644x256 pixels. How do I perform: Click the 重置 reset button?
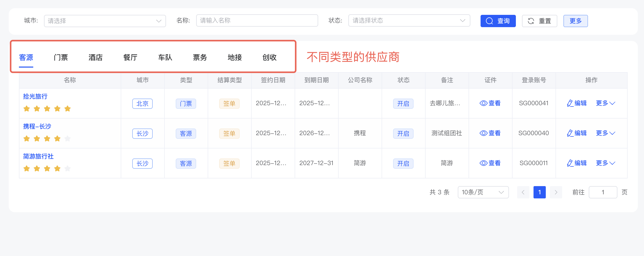pos(539,21)
